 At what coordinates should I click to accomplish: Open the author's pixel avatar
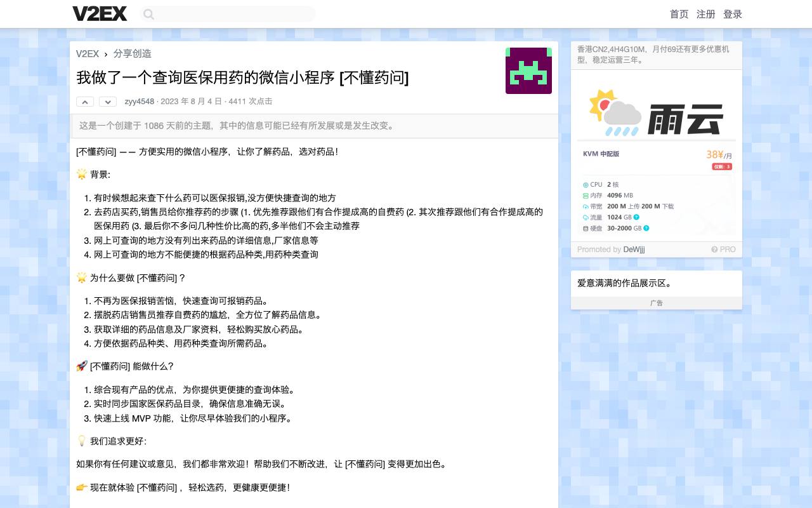point(528,70)
